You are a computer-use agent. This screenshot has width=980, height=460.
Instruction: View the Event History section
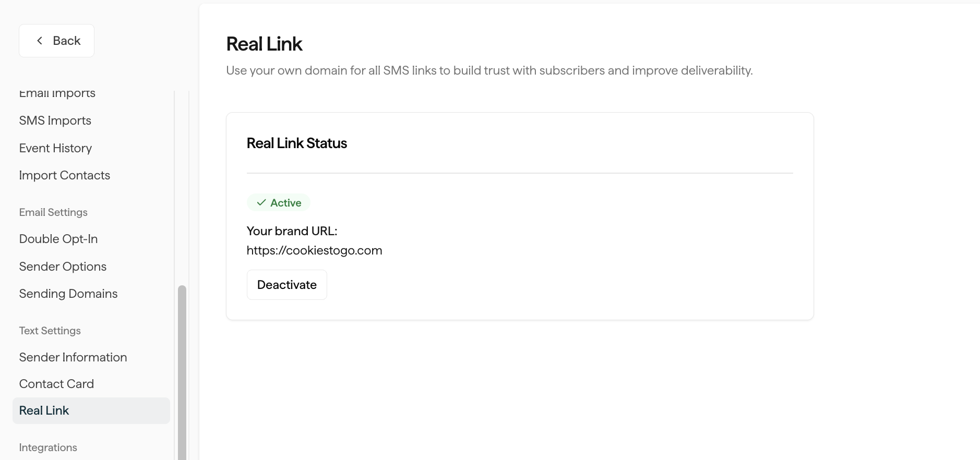tap(55, 148)
